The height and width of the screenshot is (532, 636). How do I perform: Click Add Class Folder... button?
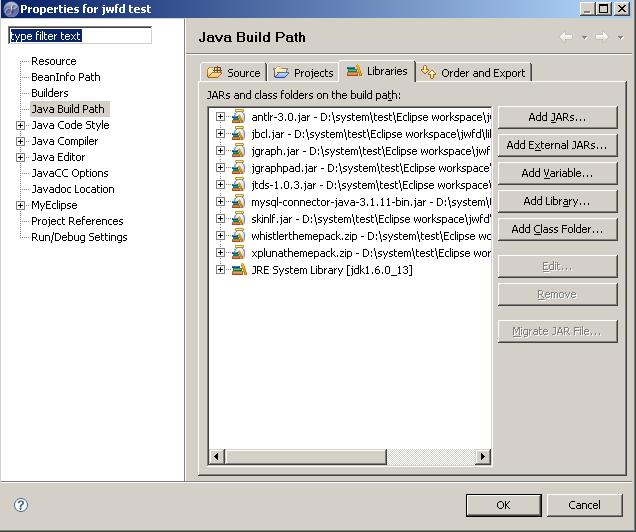(x=557, y=229)
